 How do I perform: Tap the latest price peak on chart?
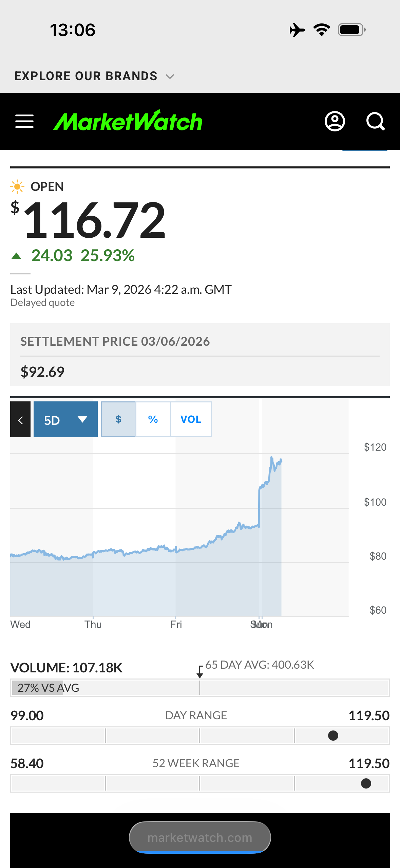click(x=272, y=458)
